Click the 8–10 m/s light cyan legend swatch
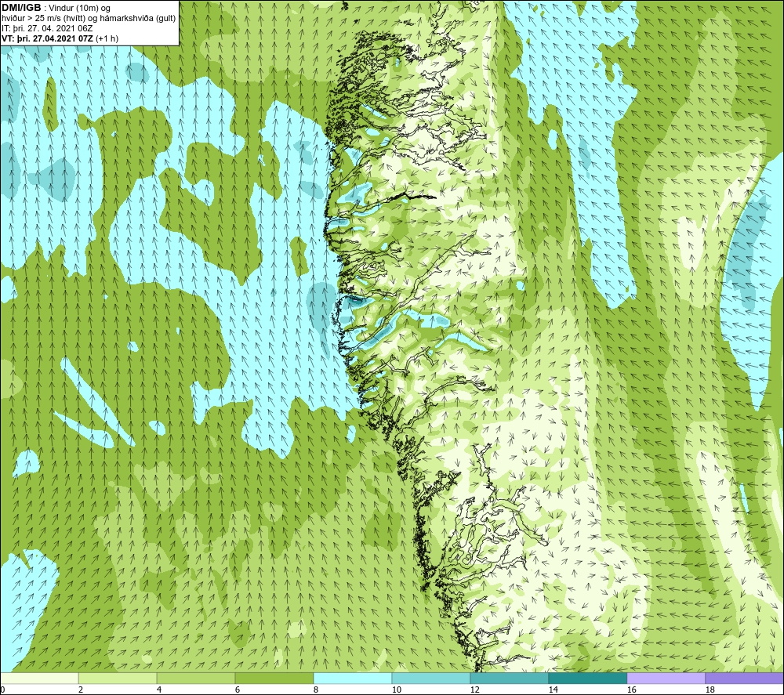The image size is (784, 695). (x=353, y=678)
